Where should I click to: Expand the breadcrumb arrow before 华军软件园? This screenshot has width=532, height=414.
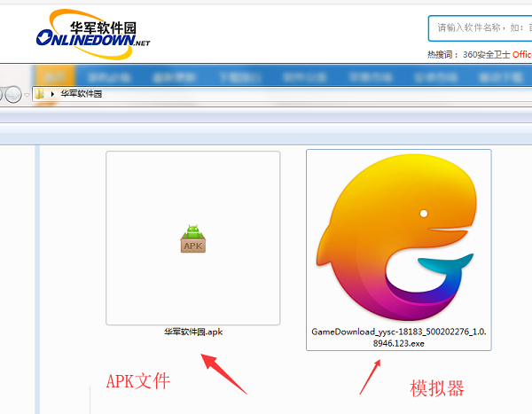click(x=52, y=94)
